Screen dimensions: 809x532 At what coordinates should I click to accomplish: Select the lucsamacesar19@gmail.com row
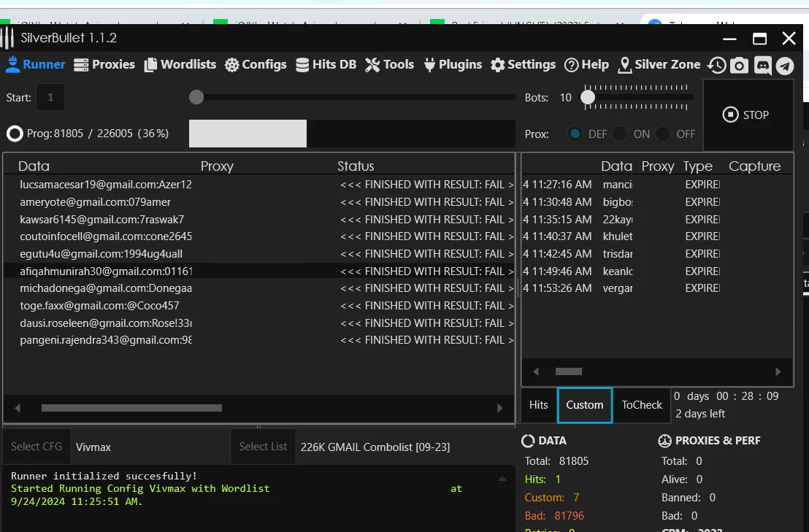click(x=259, y=185)
